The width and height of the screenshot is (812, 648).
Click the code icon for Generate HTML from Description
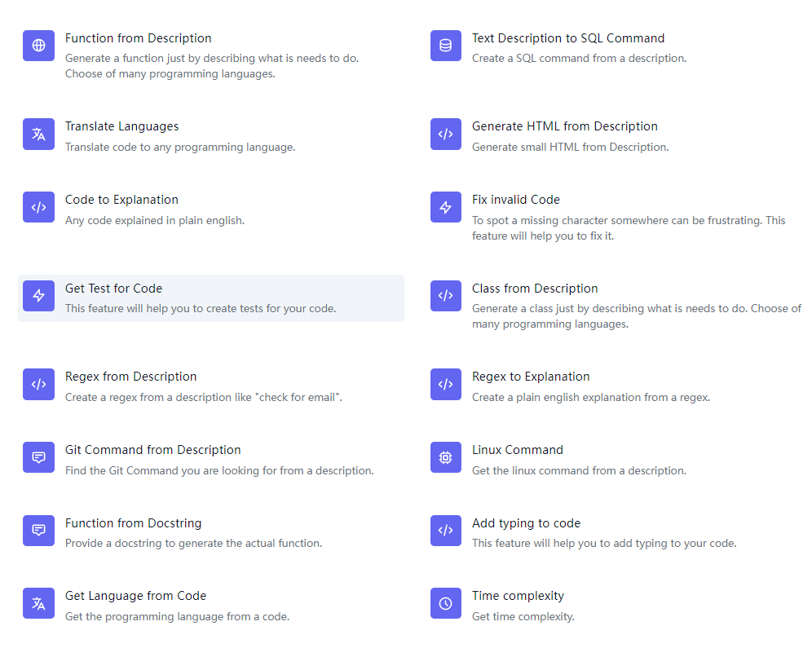pyautogui.click(x=445, y=134)
